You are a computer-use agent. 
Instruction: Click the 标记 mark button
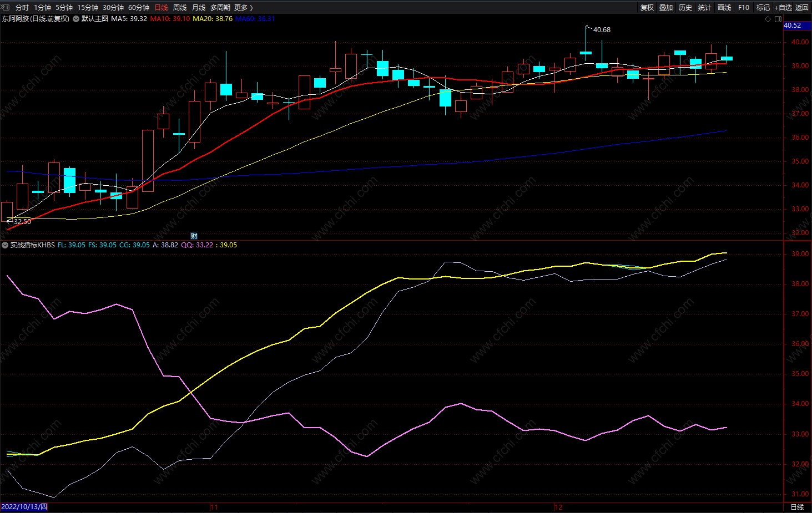[763, 8]
